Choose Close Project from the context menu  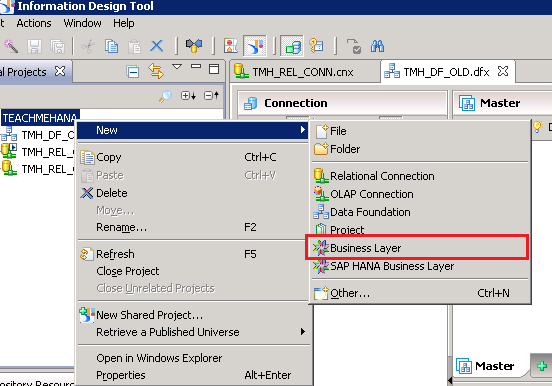pyautogui.click(x=192, y=271)
